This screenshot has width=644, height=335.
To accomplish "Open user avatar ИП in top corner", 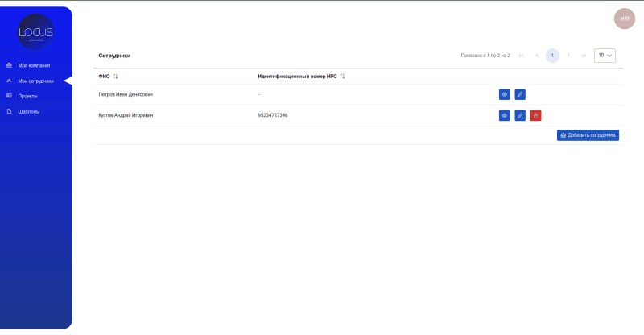I will [625, 18].
